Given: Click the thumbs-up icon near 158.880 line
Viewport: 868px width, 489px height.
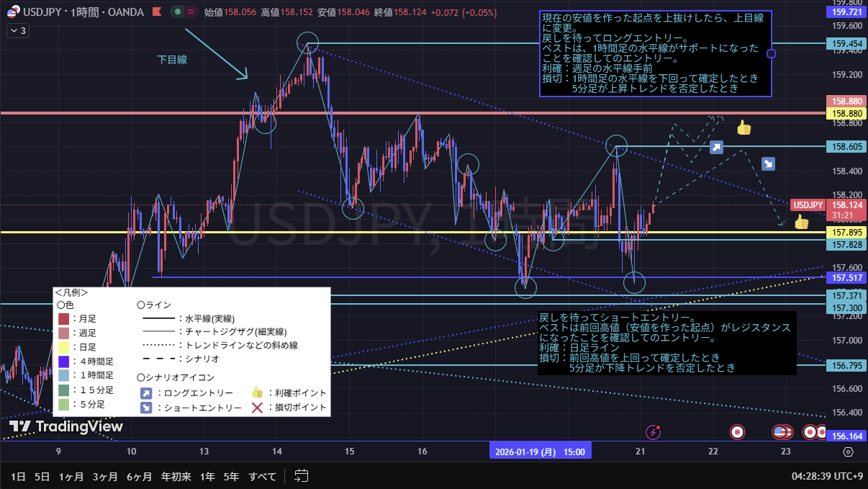Looking at the screenshot, I should (743, 128).
